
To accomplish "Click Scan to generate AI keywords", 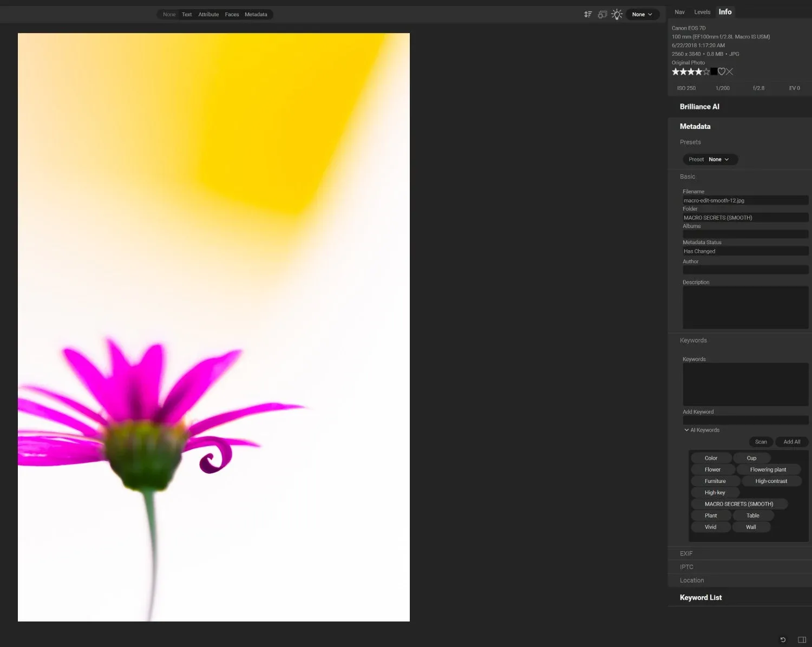I will [761, 442].
